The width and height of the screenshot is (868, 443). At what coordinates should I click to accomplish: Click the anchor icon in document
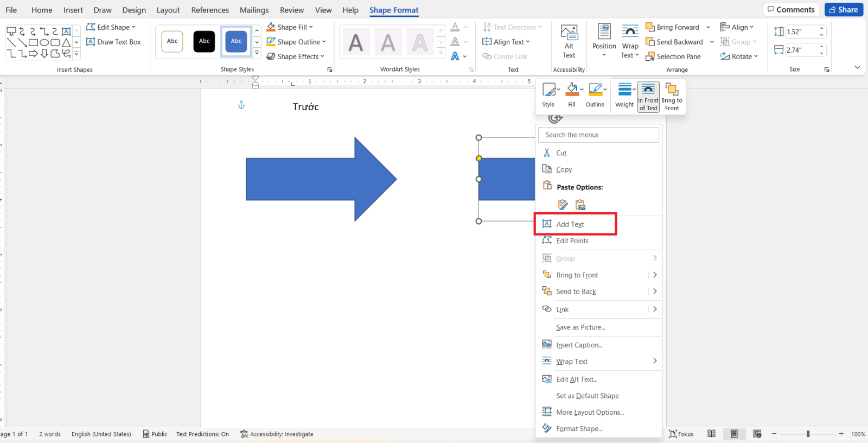point(241,105)
